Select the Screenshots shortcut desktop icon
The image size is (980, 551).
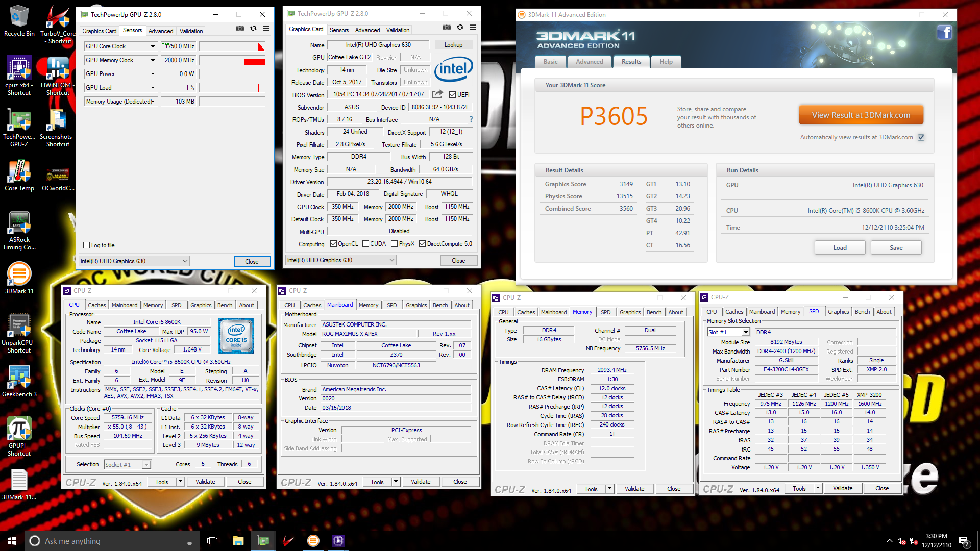point(58,128)
